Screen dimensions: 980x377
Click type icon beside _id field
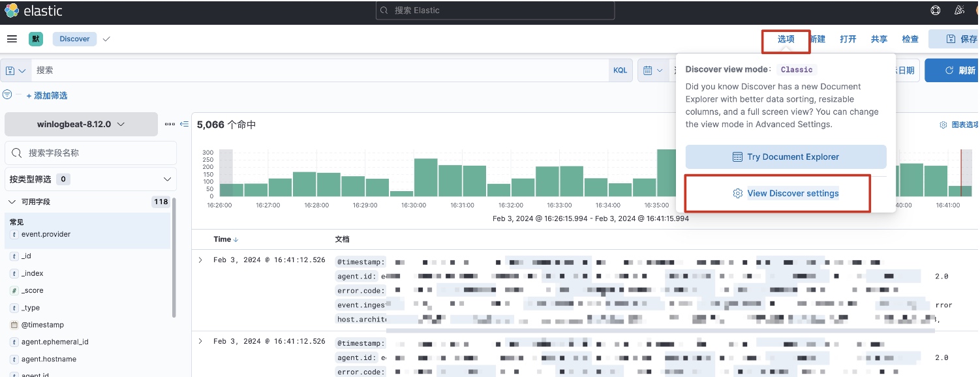coord(14,256)
